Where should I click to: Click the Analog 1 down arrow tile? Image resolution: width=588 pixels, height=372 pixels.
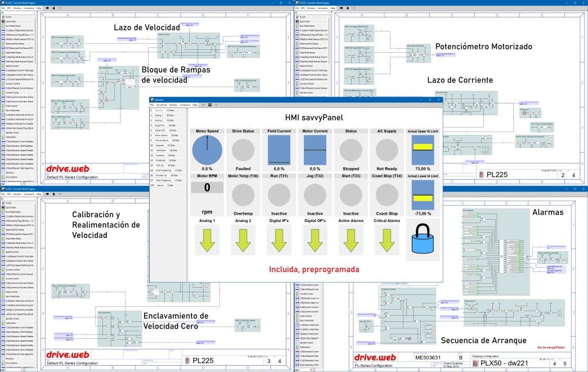pos(207,240)
